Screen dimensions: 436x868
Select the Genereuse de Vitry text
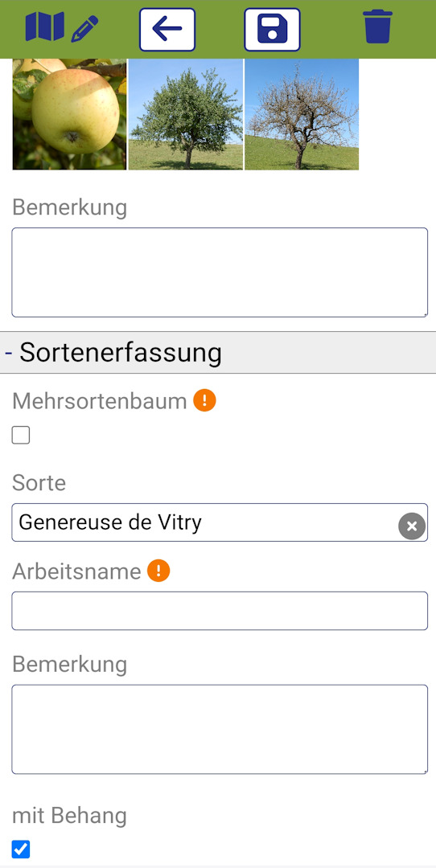tap(109, 522)
